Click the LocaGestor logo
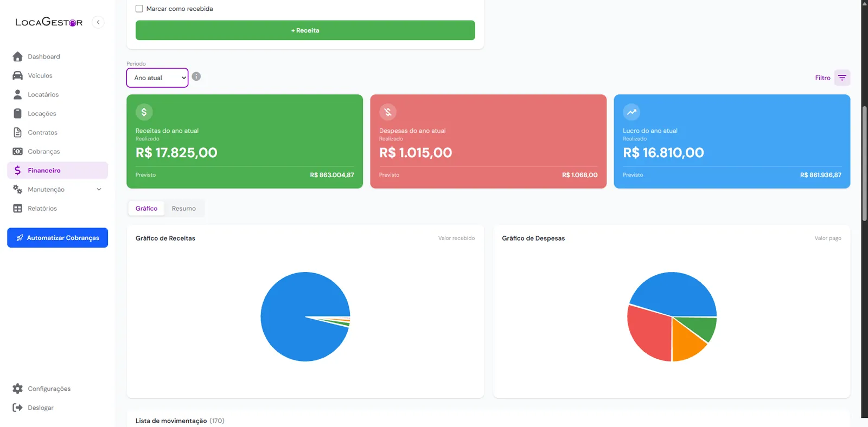Screen dimensions: 868x427 (49, 22)
